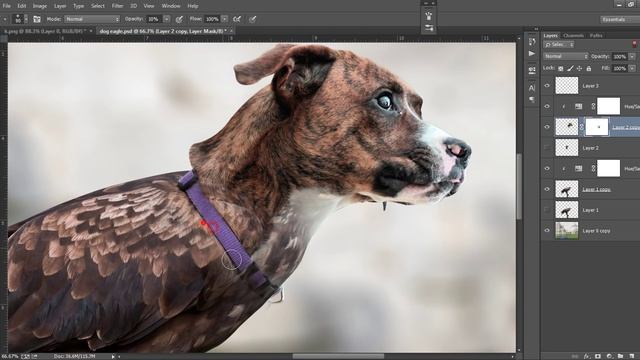Create a new group folder icon

[x=620, y=356]
